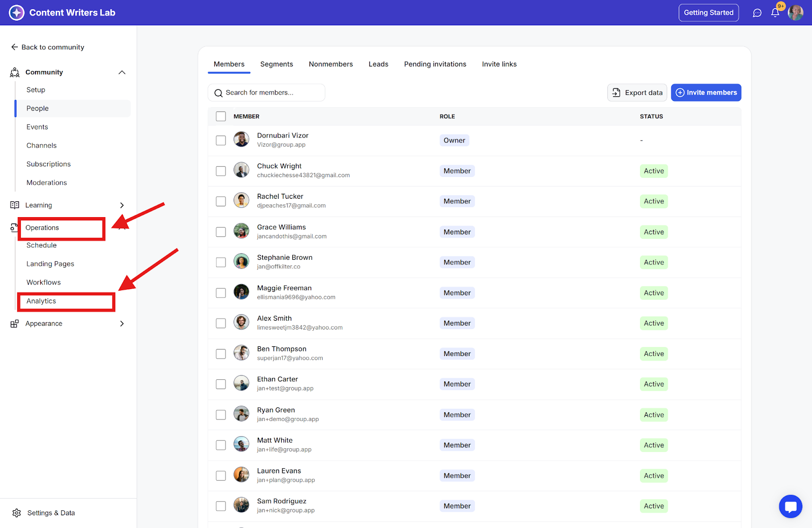This screenshot has height=528, width=812.
Task: Expand the Appearance section arrow
Action: coord(122,324)
